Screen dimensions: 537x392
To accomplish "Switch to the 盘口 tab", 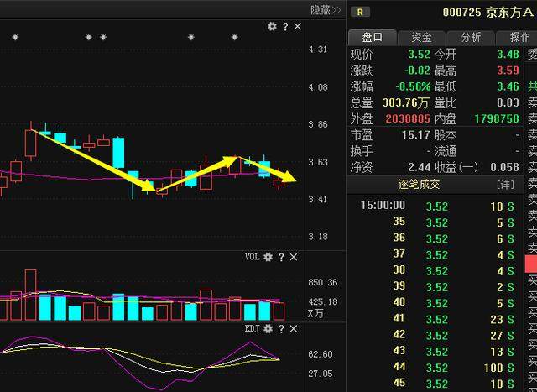I will pos(373,37).
